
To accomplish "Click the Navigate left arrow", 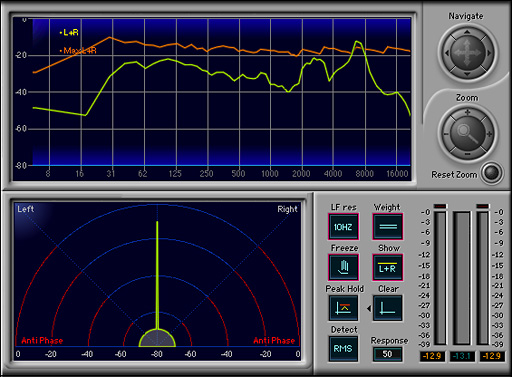I will [x=447, y=53].
